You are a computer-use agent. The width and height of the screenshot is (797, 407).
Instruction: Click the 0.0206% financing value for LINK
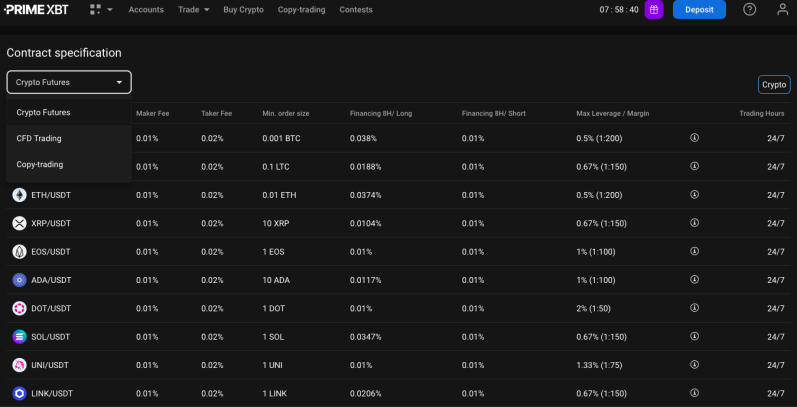tap(365, 393)
